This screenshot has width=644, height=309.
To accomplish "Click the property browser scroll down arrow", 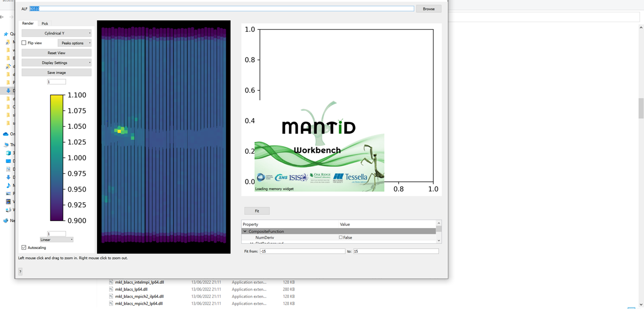I will pyautogui.click(x=439, y=240).
